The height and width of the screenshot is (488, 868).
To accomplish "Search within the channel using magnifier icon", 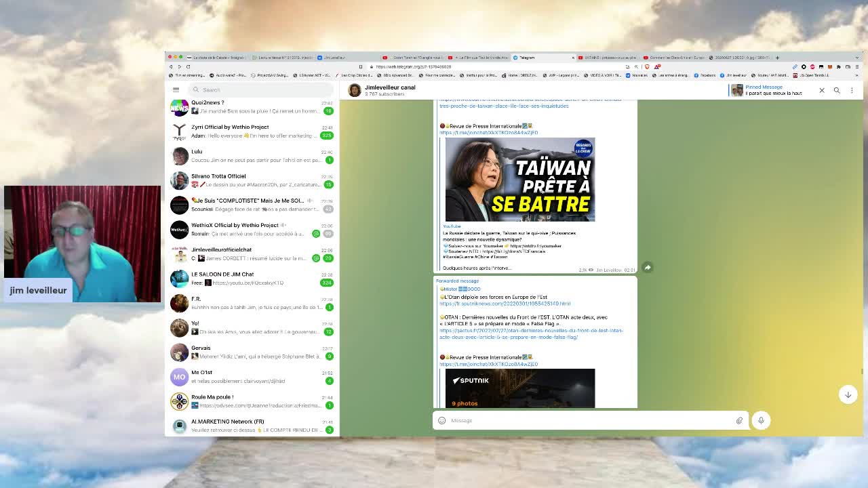I will click(837, 90).
